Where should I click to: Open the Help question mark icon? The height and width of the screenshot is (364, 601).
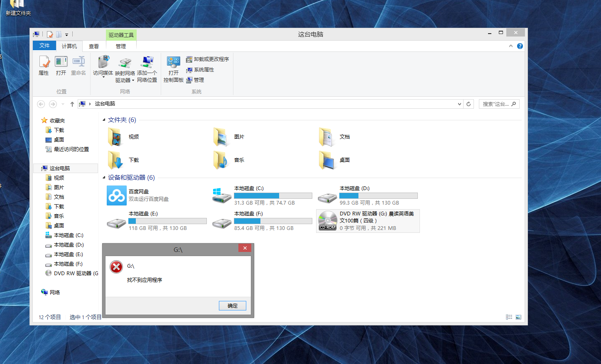point(520,46)
